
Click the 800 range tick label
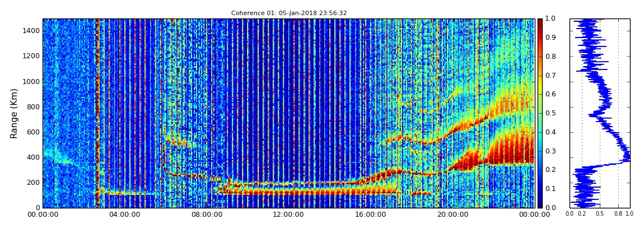click(x=34, y=107)
